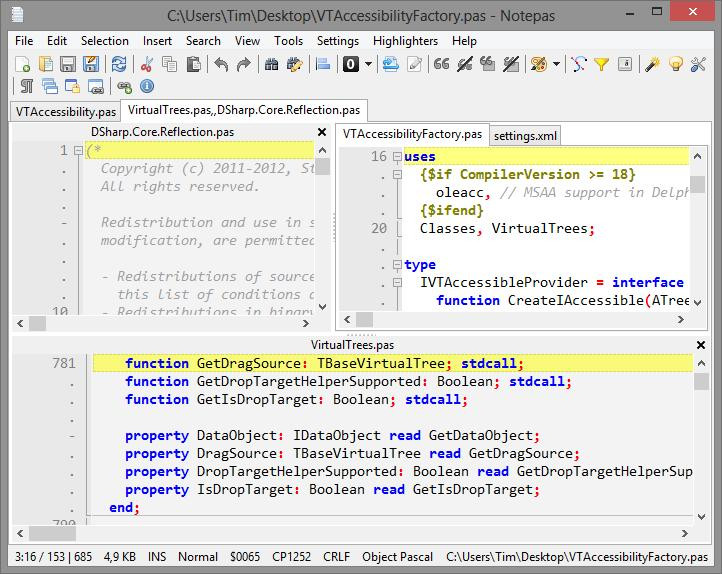Viewport: 722px width, 574px height.
Task: Switch to the VTAccessibility.pas tab
Action: click(65, 112)
